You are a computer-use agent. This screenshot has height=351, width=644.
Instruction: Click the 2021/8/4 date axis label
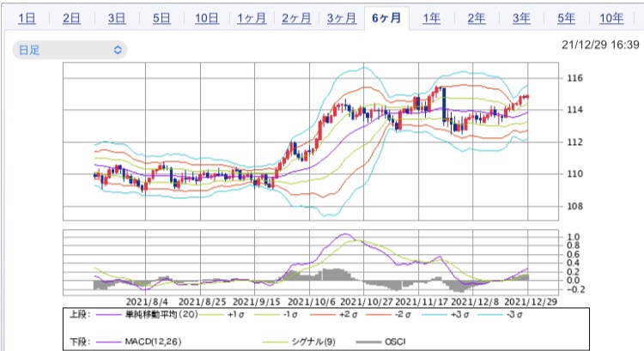[147, 302]
